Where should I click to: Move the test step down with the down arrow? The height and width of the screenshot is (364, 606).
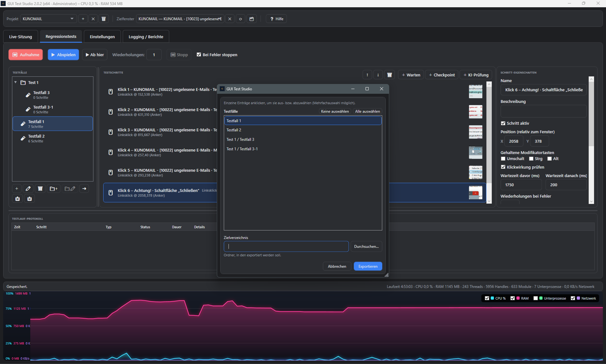click(x=378, y=75)
